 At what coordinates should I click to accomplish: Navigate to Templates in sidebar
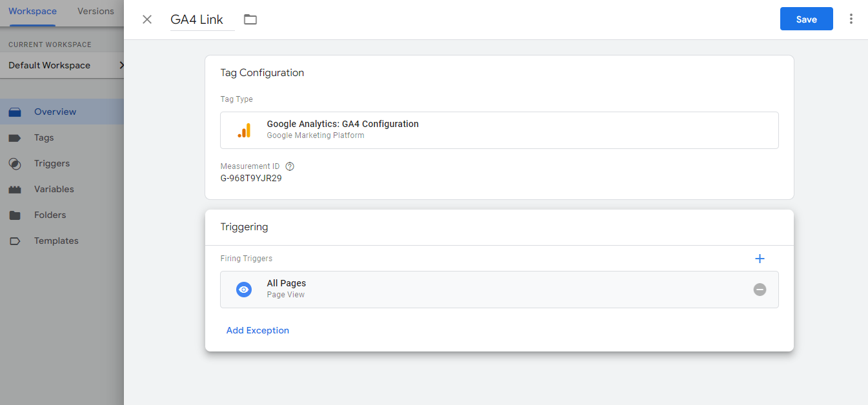[x=56, y=241]
